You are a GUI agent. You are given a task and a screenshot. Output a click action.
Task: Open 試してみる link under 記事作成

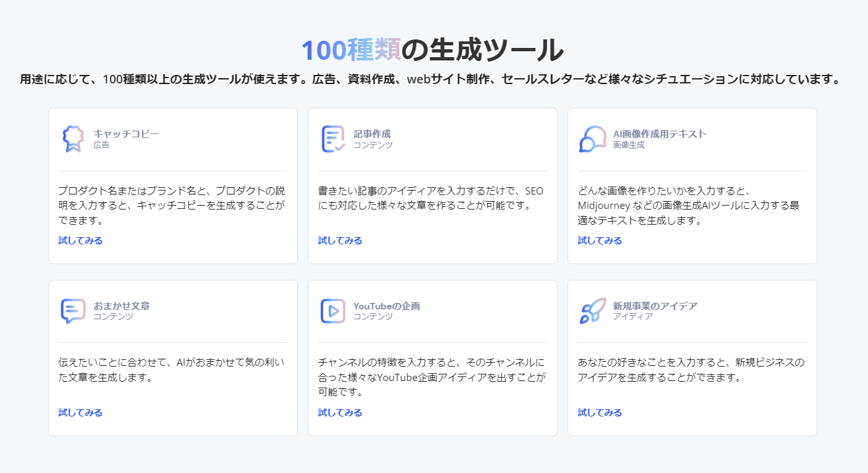pyautogui.click(x=340, y=240)
